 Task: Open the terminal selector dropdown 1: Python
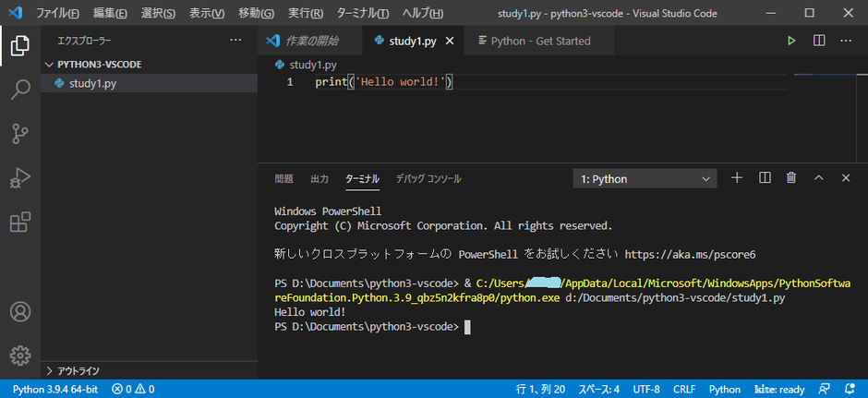(645, 179)
